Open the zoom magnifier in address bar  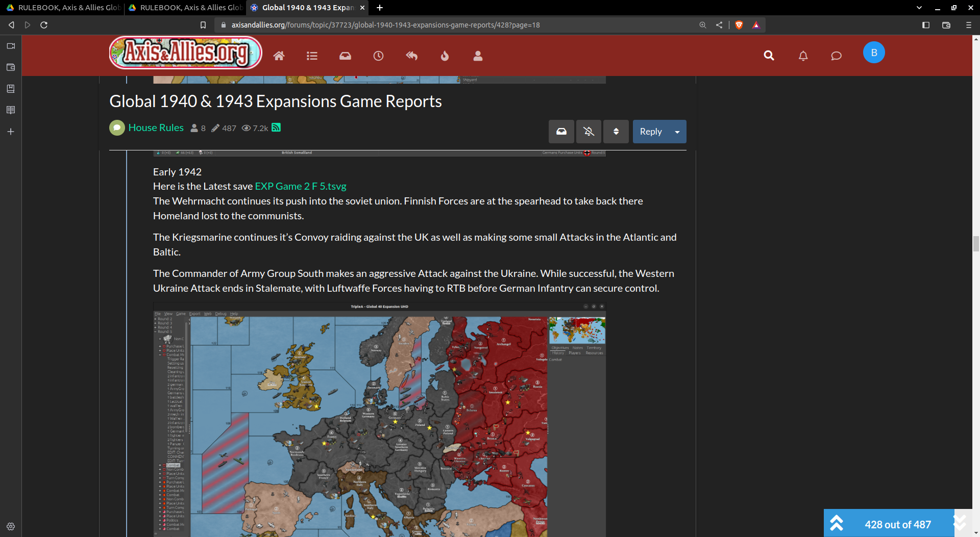pyautogui.click(x=703, y=25)
